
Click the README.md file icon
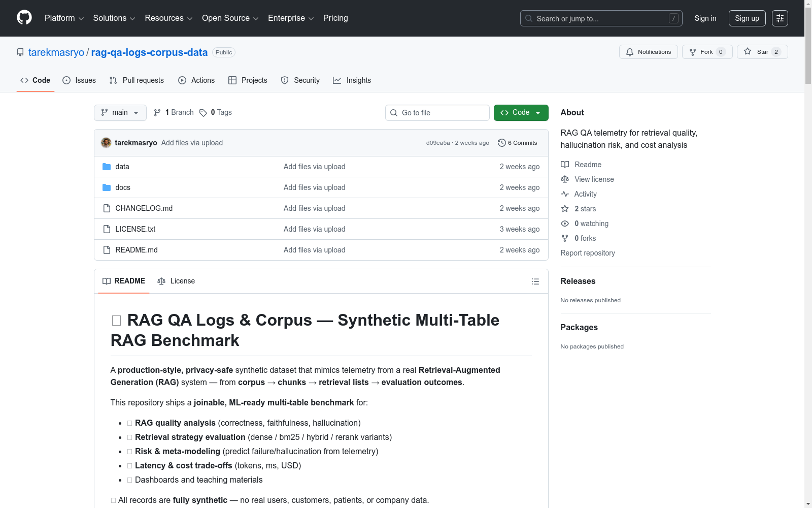[x=107, y=250]
